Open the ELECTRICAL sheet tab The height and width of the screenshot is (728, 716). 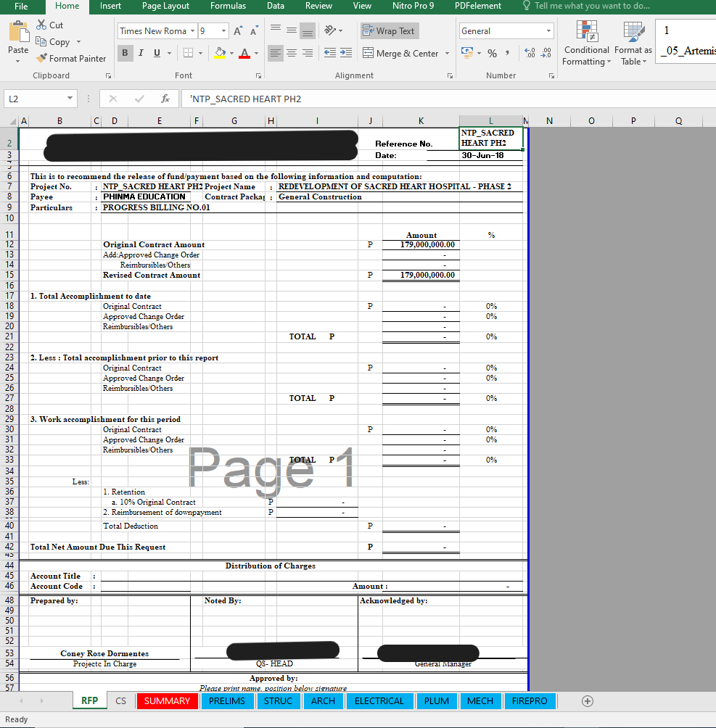pyautogui.click(x=379, y=700)
